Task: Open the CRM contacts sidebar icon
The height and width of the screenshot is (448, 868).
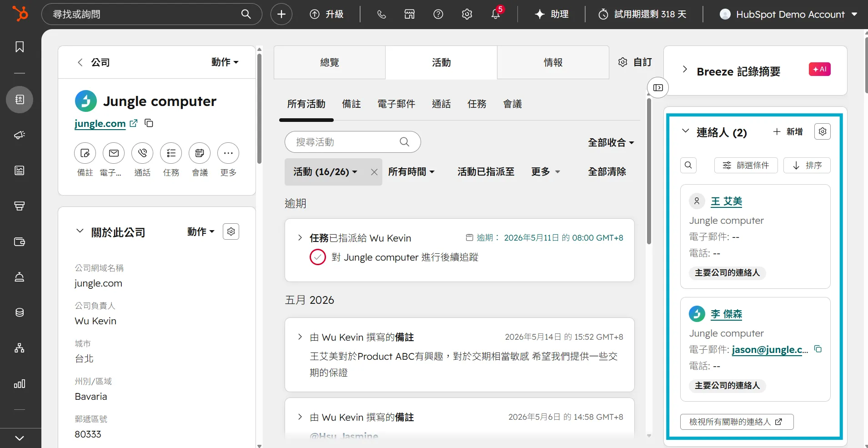Action: pyautogui.click(x=20, y=100)
